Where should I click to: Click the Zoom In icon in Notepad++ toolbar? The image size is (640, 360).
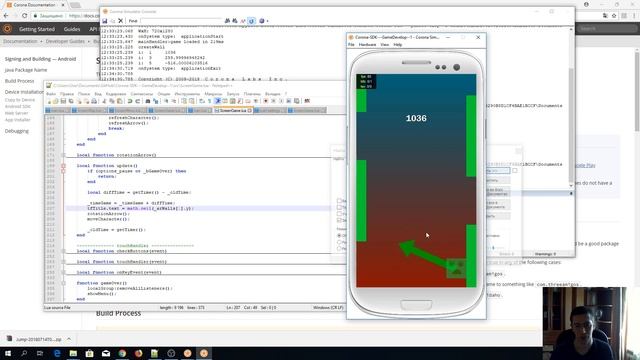click(166, 101)
